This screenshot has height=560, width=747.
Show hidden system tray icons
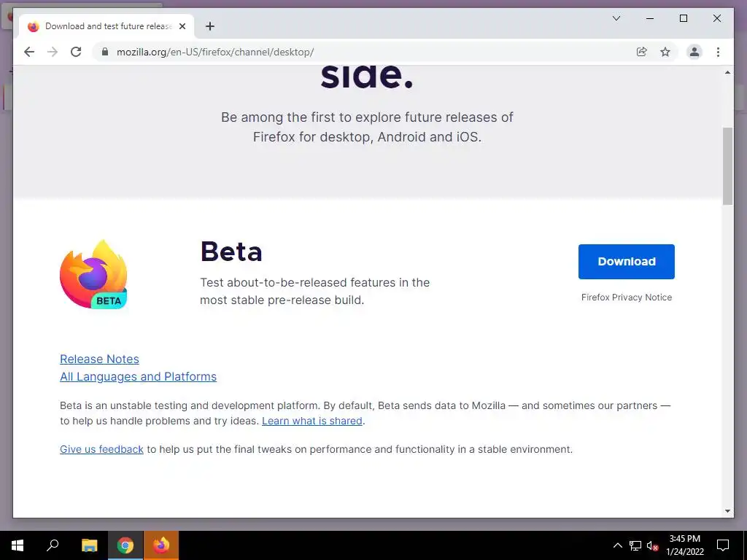pos(617,545)
